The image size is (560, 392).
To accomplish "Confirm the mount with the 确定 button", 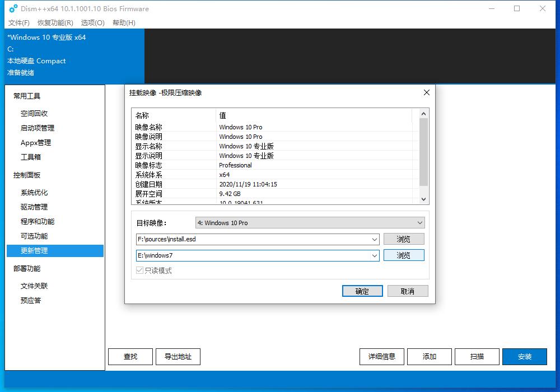I will (x=362, y=291).
